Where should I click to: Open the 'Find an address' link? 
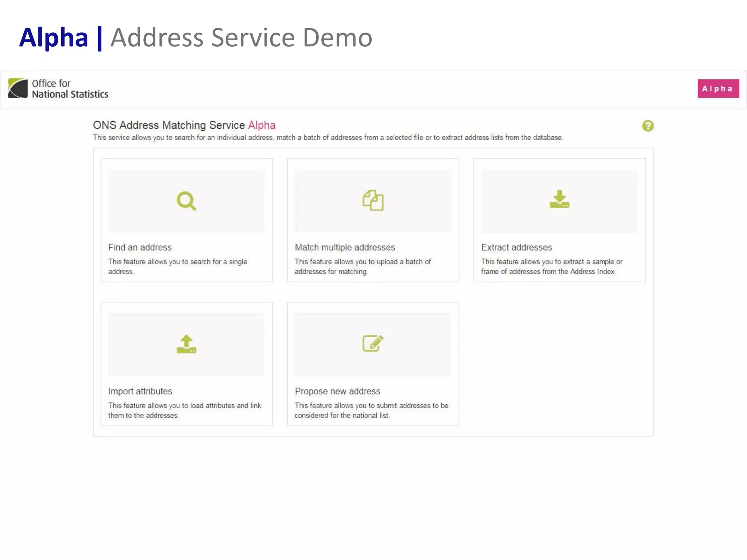(x=140, y=247)
